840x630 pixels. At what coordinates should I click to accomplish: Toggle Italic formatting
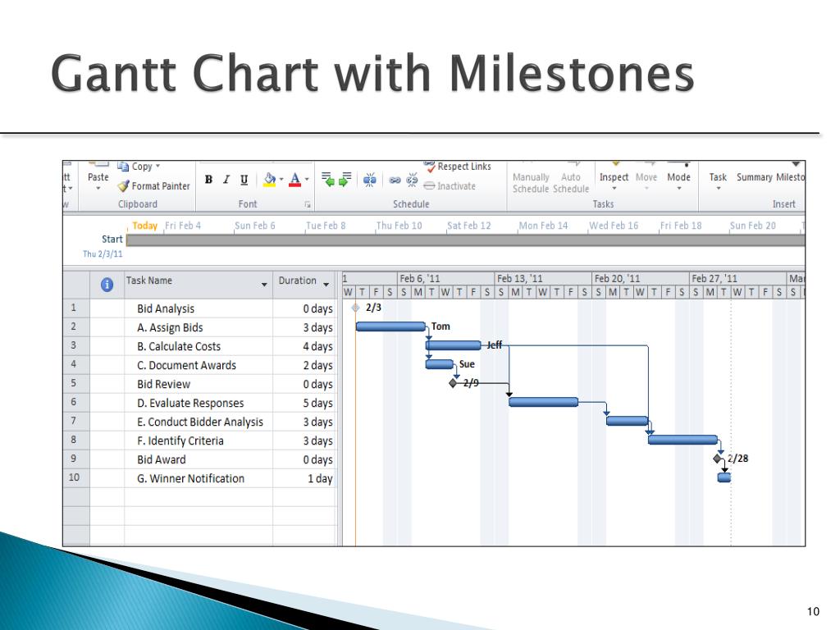[226, 180]
